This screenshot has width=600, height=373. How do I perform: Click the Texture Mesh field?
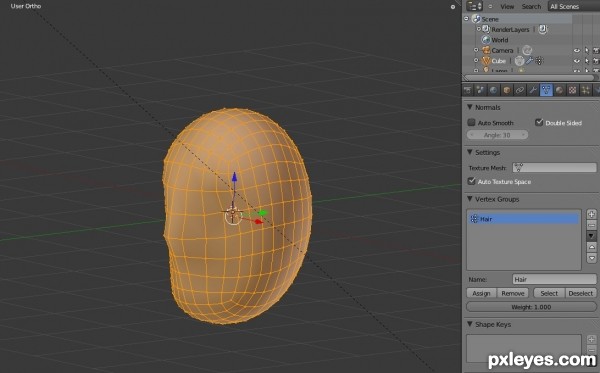(x=554, y=167)
